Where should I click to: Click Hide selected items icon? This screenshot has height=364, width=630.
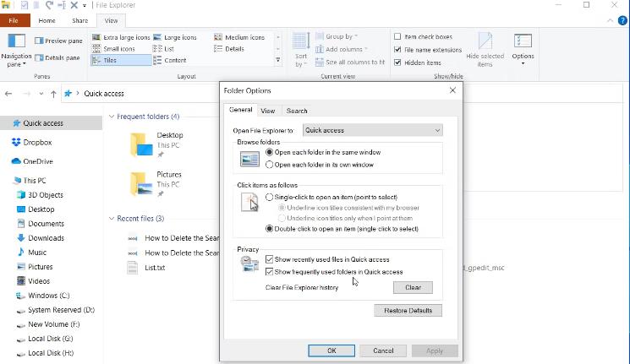[485, 50]
